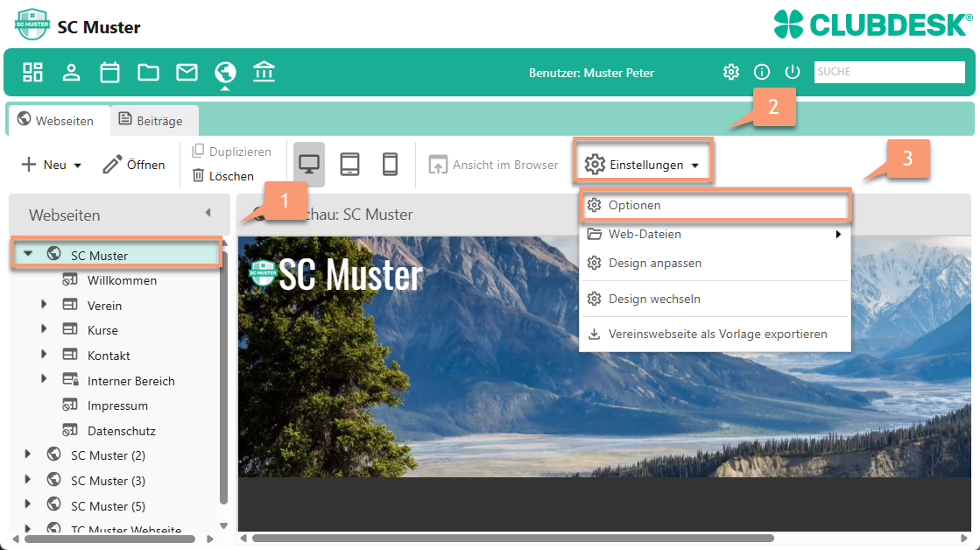Type in the SUCHE search field

click(x=890, y=72)
